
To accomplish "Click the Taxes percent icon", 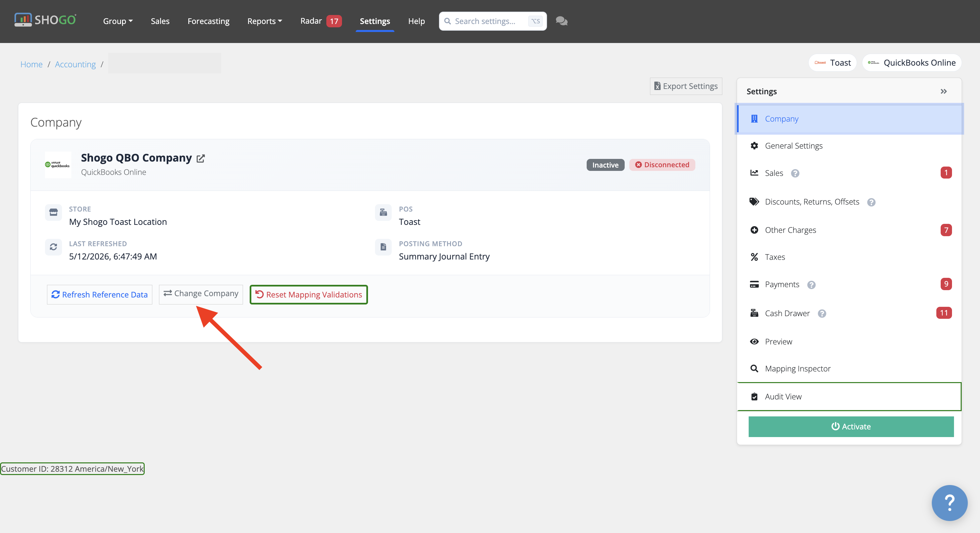I will pos(754,257).
